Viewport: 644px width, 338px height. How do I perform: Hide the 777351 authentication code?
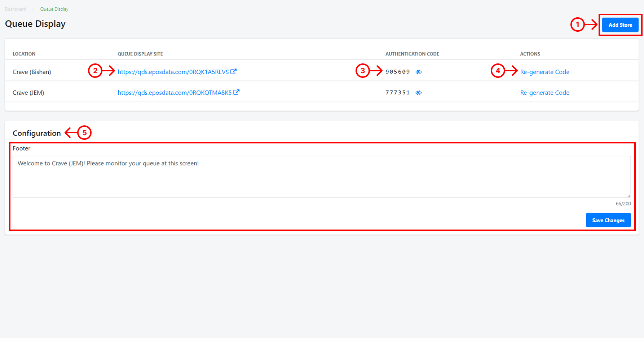(x=419, y=93)
